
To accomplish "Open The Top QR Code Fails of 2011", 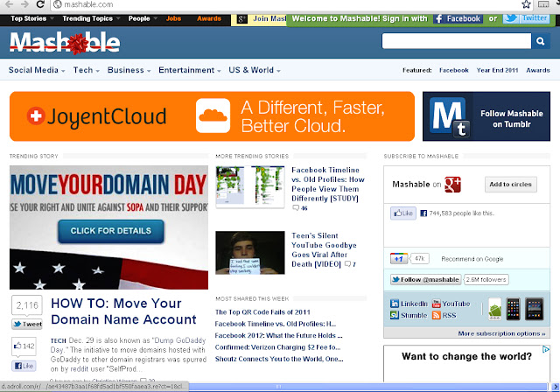I will [262, 312].
